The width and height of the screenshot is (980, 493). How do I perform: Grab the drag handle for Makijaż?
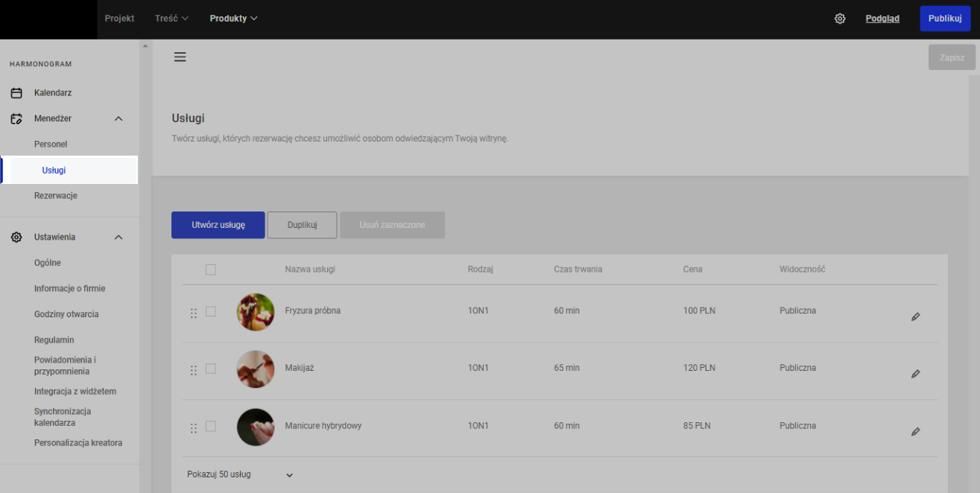[194, 370]
